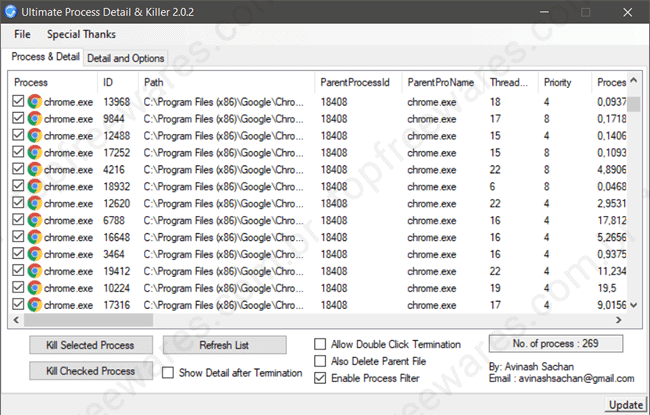Viewport: 650px width, 415px height.
Task: Select the process ID cell 6788
Action: pyautogui.click(x=114, y=221)
